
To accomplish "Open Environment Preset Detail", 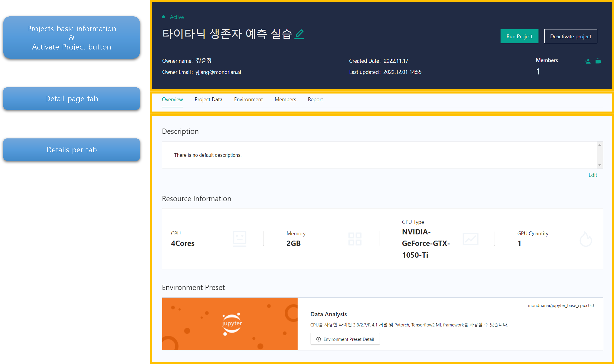I will (x=345, y=339).
